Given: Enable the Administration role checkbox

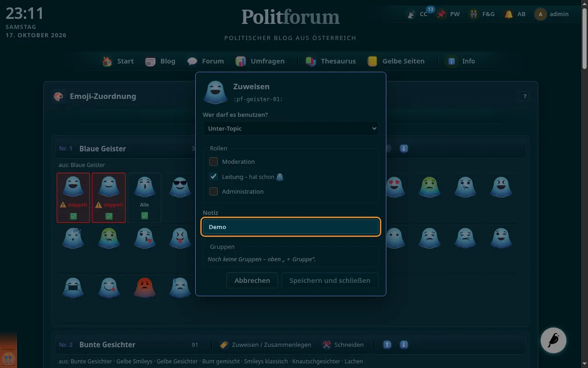Looking at the screenshot, I should point(213,191).
